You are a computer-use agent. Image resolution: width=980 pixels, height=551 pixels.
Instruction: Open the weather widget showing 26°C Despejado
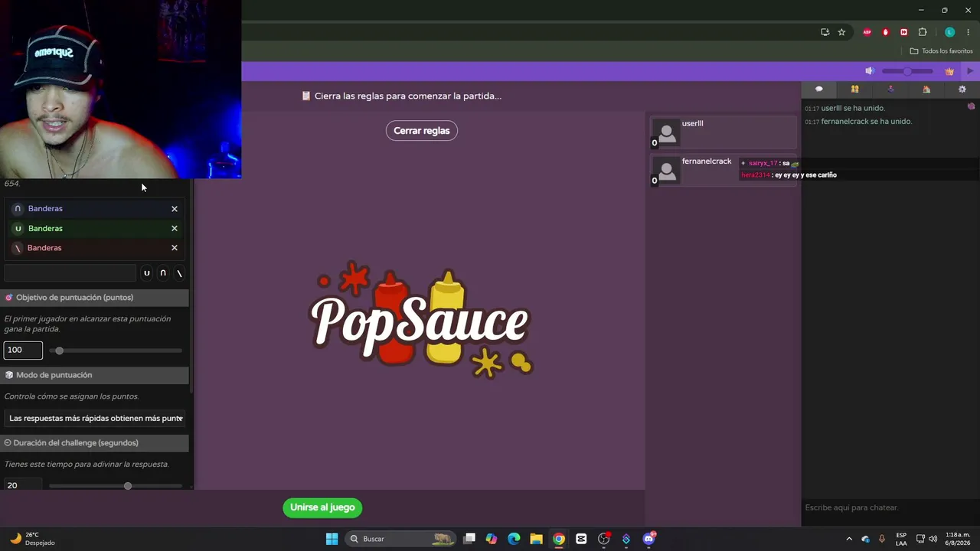coord(32,539)
